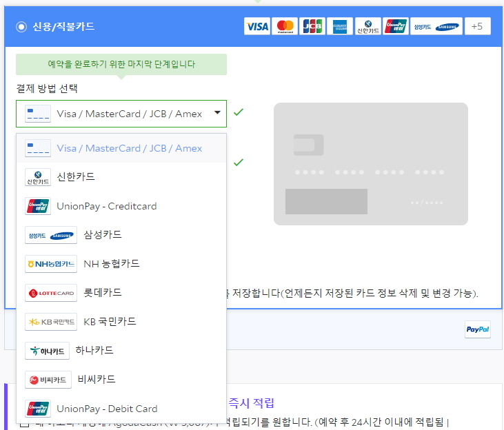This screenshot has height=430, width=504.
Task: Click the 즉시 적립 heading
Action: tap(251, 403)
